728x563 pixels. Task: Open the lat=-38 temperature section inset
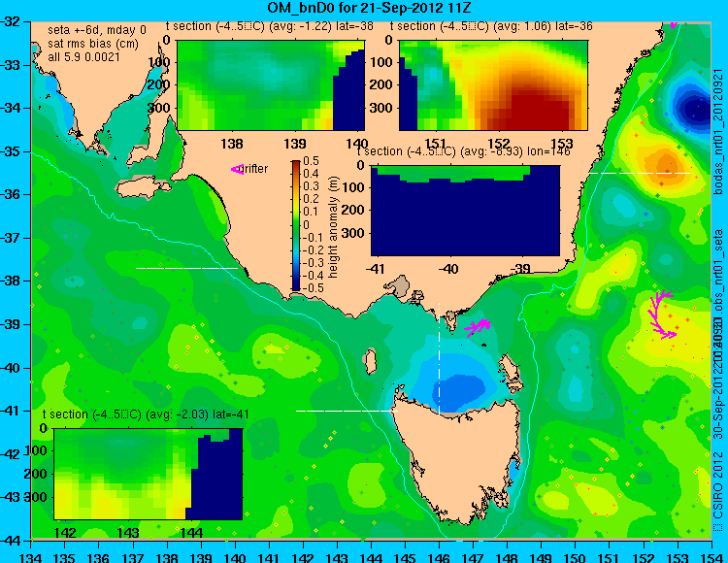pos(271,85)
